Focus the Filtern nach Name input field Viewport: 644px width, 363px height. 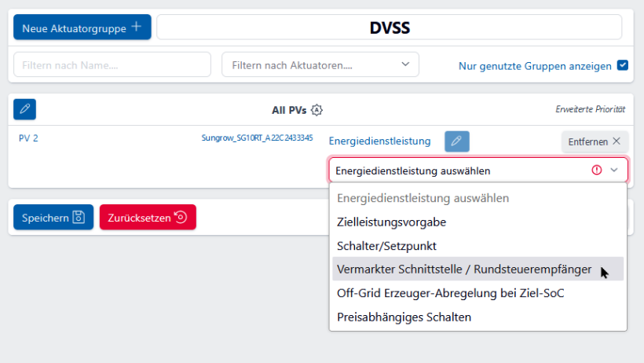coord(112,65)
